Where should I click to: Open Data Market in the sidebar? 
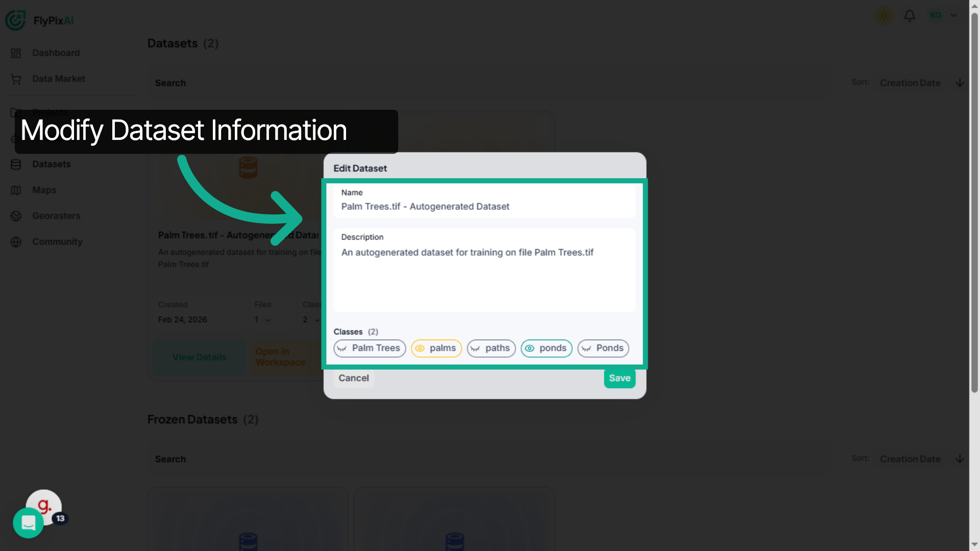click(59, 79)
